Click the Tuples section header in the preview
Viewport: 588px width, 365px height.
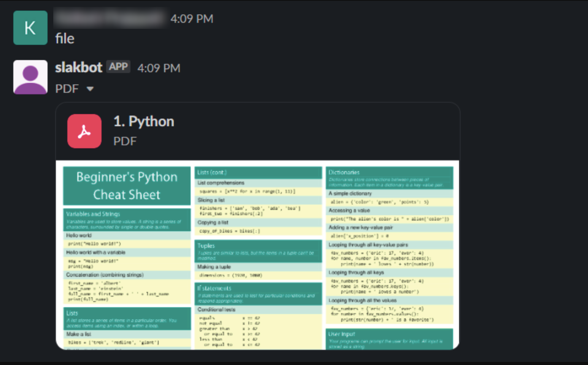(x=206, y=246)
